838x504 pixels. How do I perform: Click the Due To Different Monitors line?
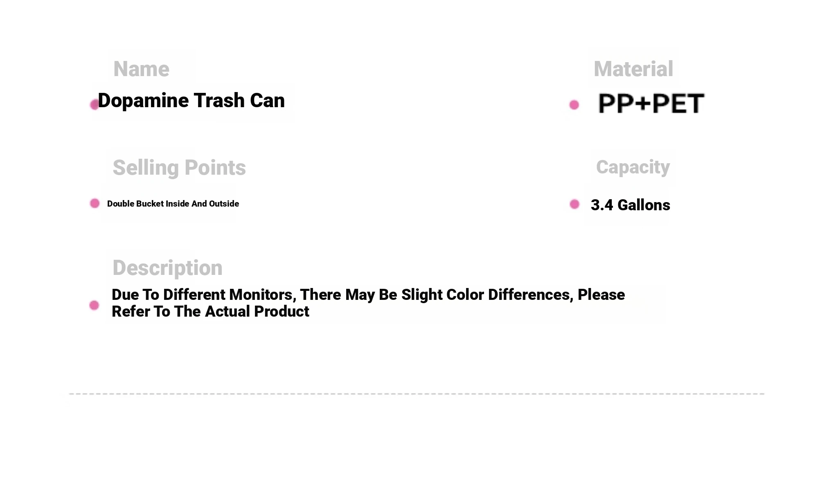(368, 295)
